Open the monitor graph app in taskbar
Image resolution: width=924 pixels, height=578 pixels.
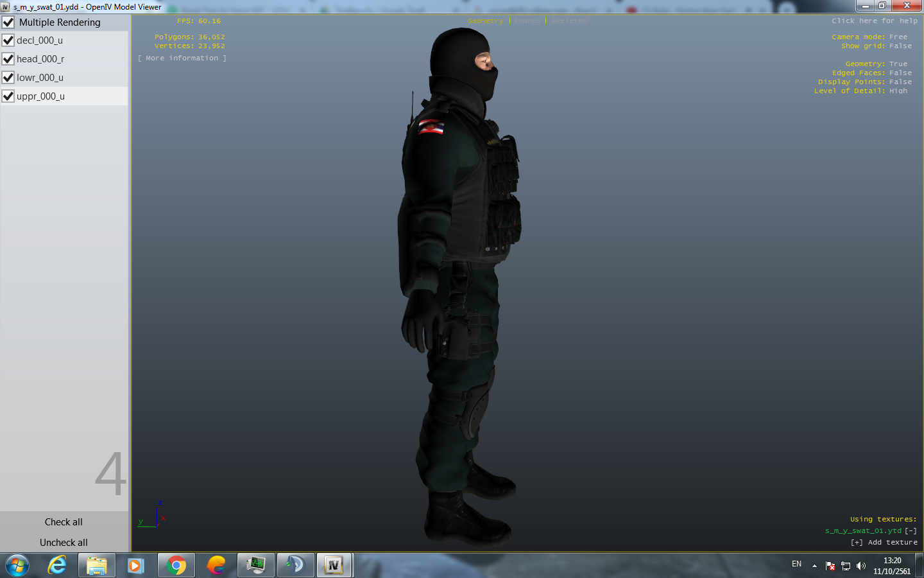[256, 566]
